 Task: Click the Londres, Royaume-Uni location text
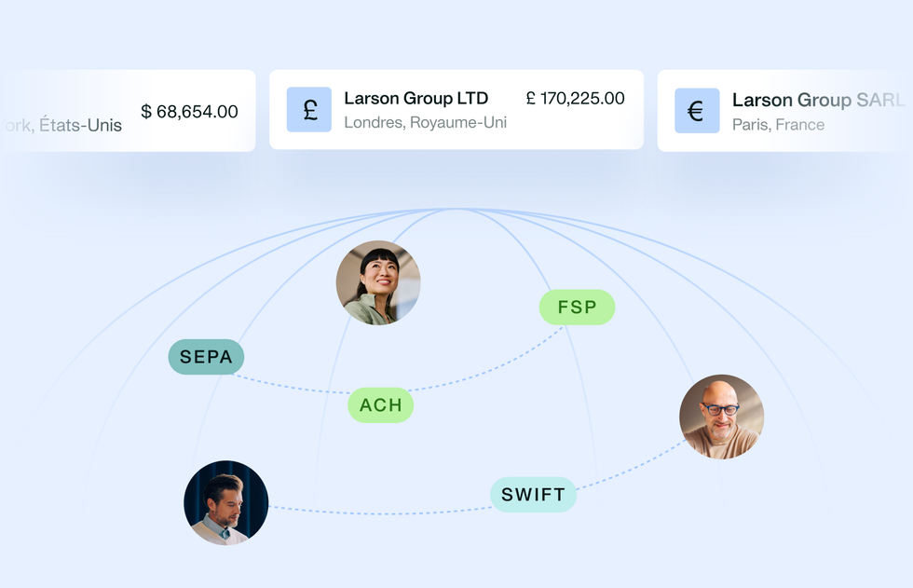point(425,122)
